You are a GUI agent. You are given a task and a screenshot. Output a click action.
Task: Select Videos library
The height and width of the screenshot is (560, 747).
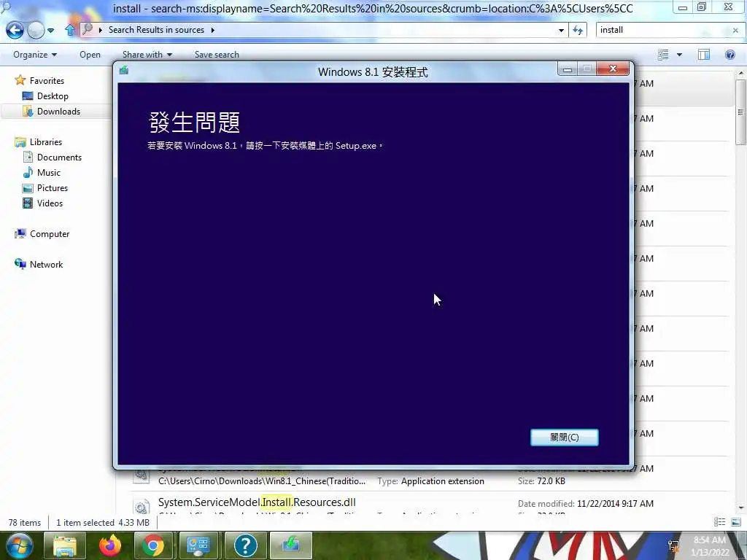pyautogui.click(x=50, y=203)
